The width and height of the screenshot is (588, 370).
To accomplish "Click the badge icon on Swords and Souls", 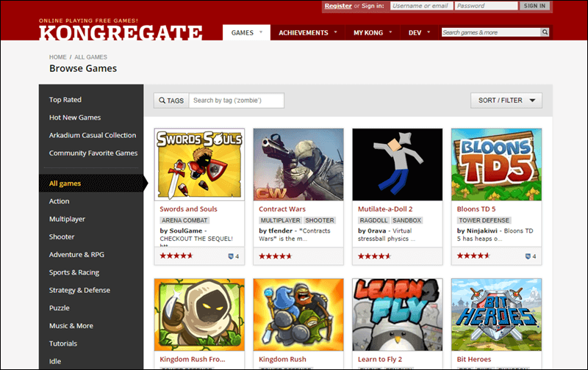I will tap(231, 256).
